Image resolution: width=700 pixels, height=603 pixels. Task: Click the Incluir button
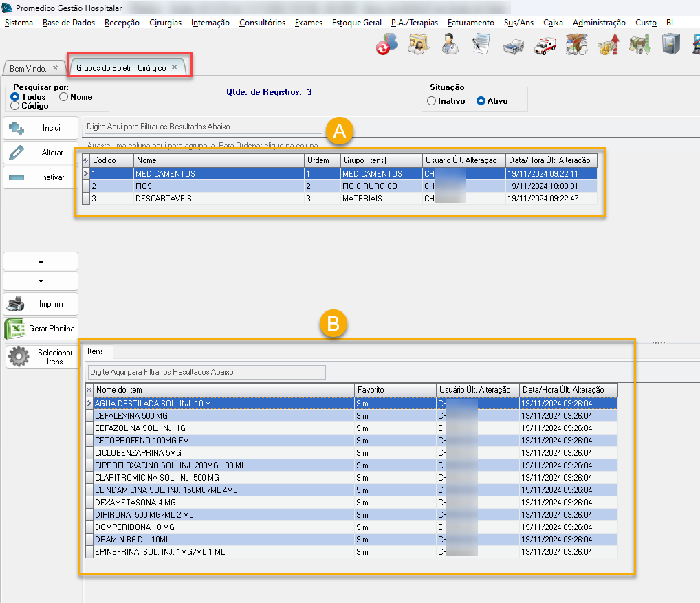coord(41,128)
